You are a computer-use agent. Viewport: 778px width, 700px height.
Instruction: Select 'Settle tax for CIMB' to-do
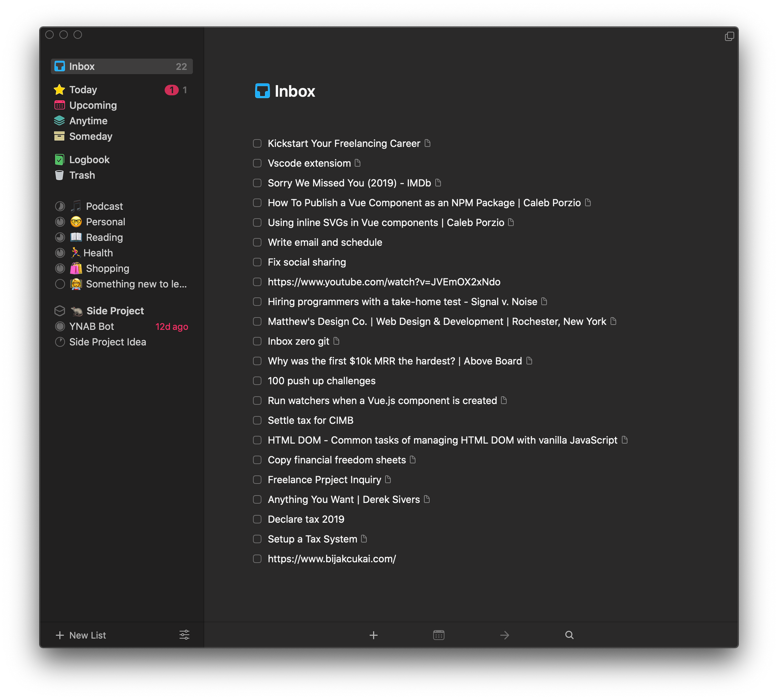click(x=310, y=420)
